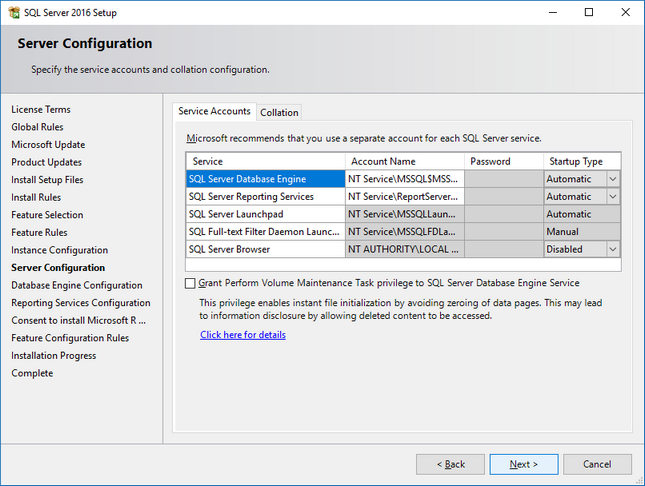Select the SQL Server Reporting Services row
The height and width of the screenshot is (486, 645).
(265, 197)
